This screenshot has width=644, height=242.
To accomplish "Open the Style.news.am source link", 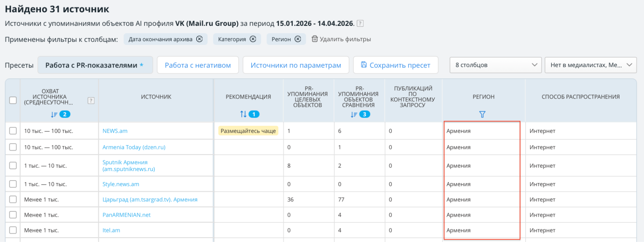I will click(x=121, y=184).
